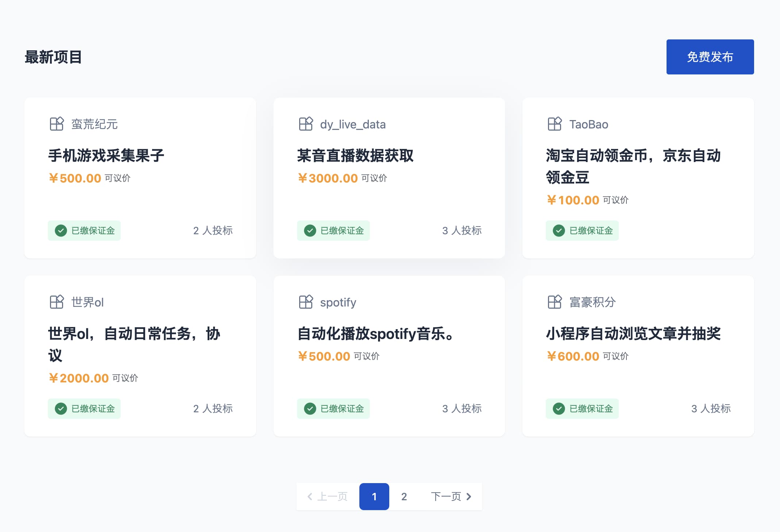Screen dimensions: 780x532
Task: Click the 免费发布 button
Action: tap(710, 57)
